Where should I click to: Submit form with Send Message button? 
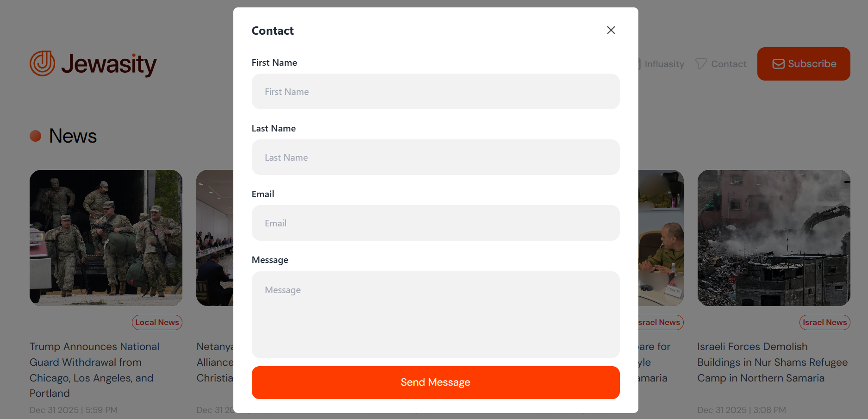436,382
